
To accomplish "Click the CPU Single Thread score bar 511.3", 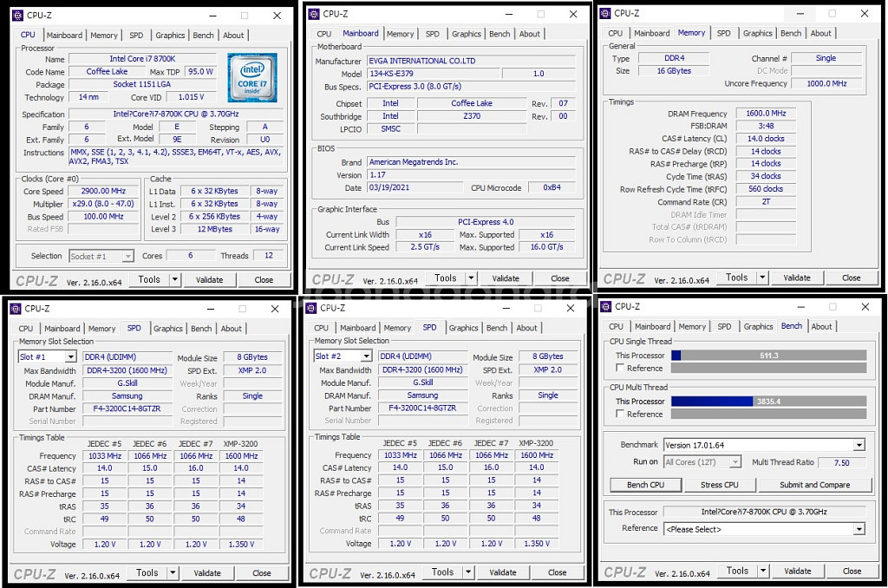I will (768, 356).
